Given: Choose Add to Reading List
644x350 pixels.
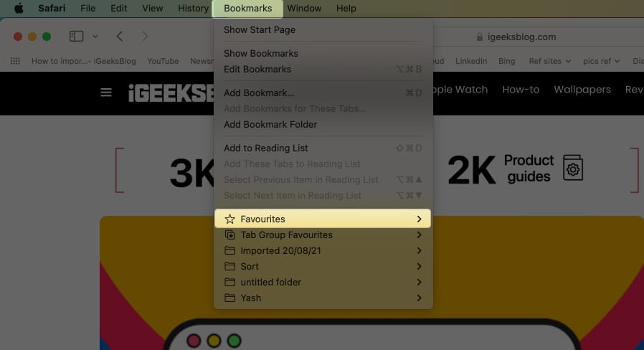Looking at the screenshot, I should [x=323, y=148].
